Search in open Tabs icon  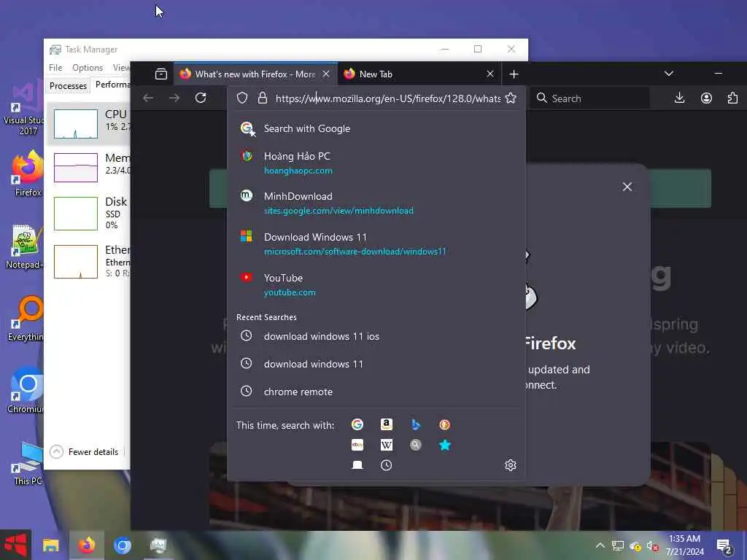click(357, 465)
